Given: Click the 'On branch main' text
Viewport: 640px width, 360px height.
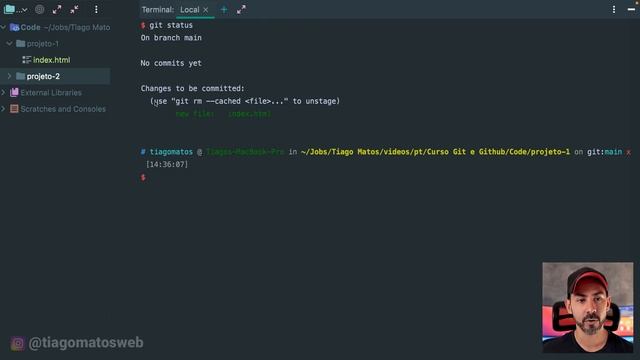Looking at the screenshot, I should pos(171,38).
